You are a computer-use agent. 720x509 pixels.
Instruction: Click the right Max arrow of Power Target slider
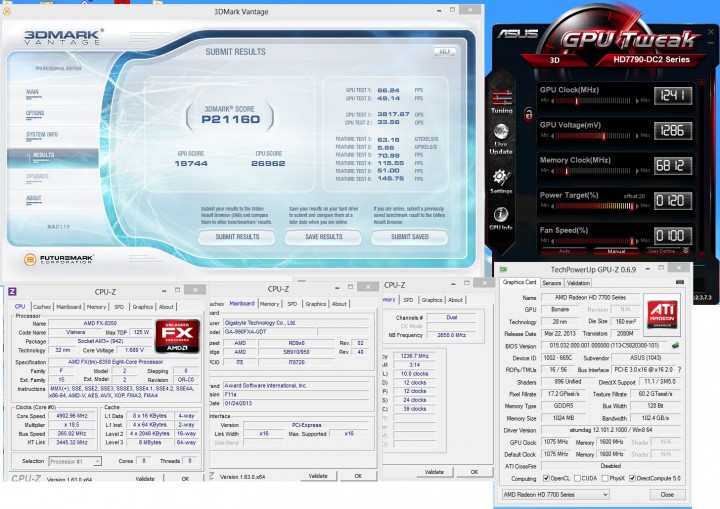637,206
